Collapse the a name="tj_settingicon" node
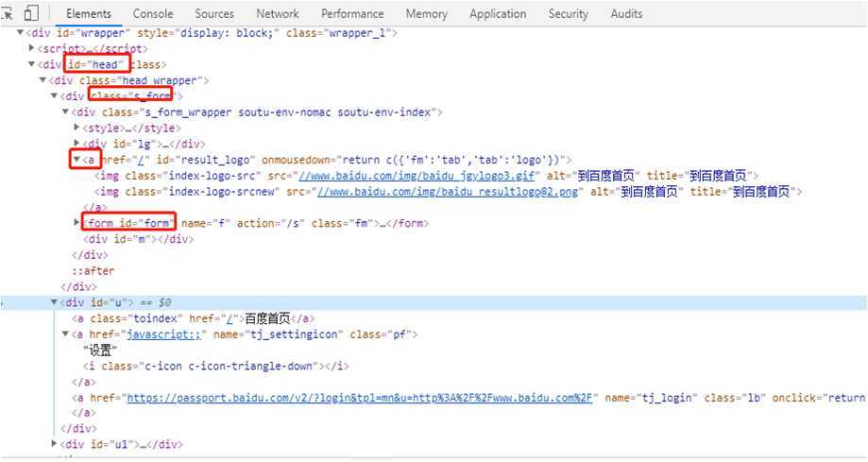This screenshot has width=868, height=462. (x=65, y=334)
